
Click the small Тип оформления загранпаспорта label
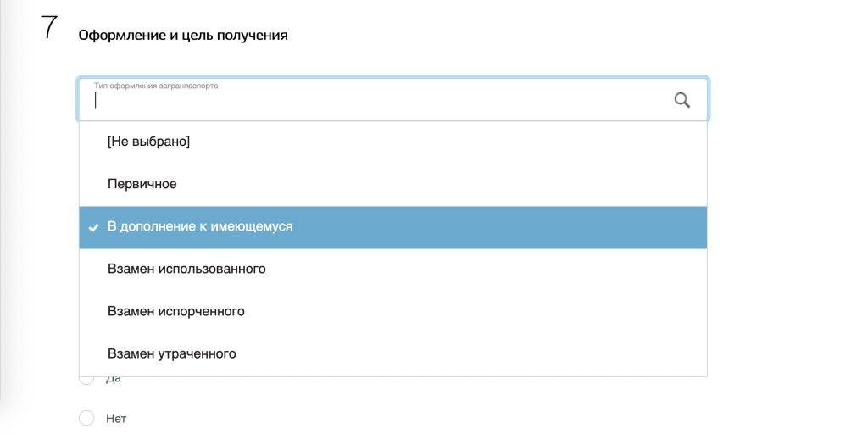[156, 86]
